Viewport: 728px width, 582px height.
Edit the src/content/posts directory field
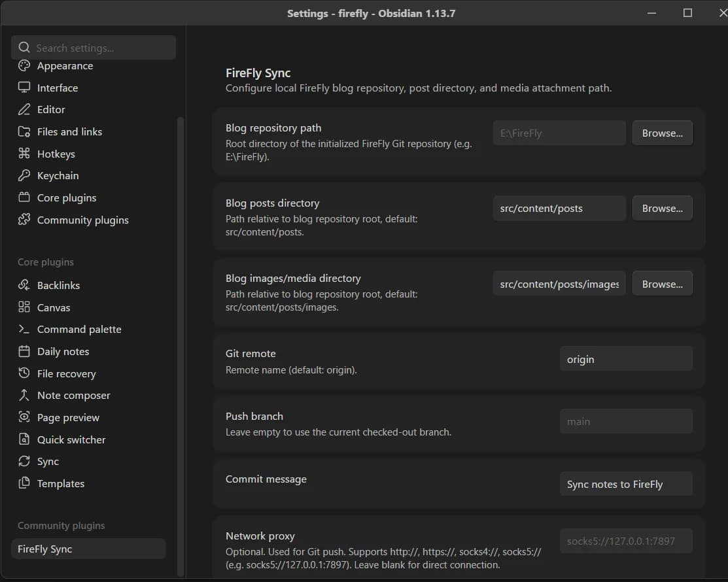click(559, 209)
